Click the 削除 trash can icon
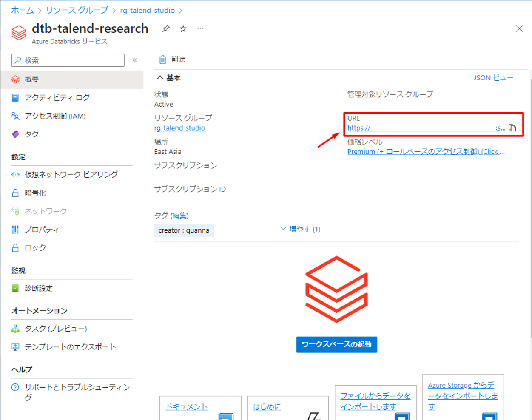532x420 pixels. 162,60
